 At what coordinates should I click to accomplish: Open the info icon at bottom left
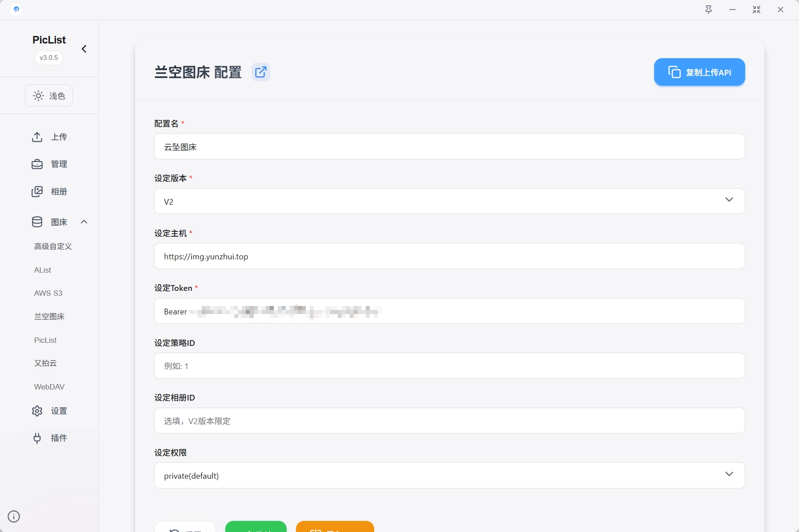tap(14, 516)
